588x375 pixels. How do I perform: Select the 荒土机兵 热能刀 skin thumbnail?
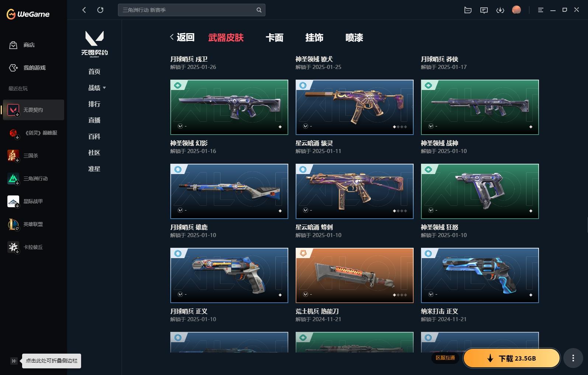354,275
